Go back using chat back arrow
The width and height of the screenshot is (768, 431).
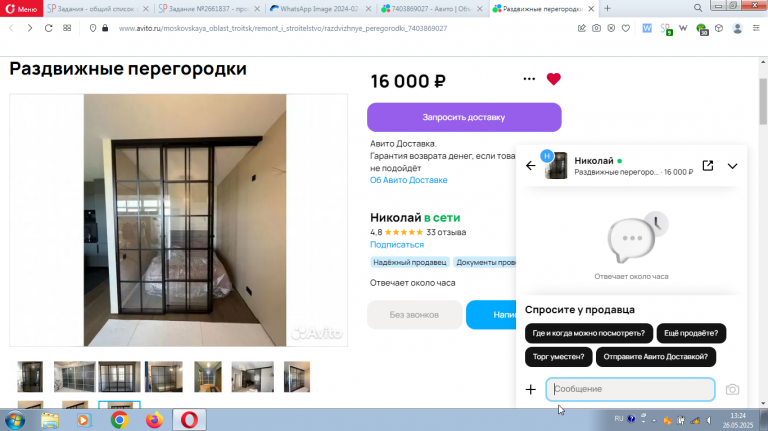click(x=530, y=166)
